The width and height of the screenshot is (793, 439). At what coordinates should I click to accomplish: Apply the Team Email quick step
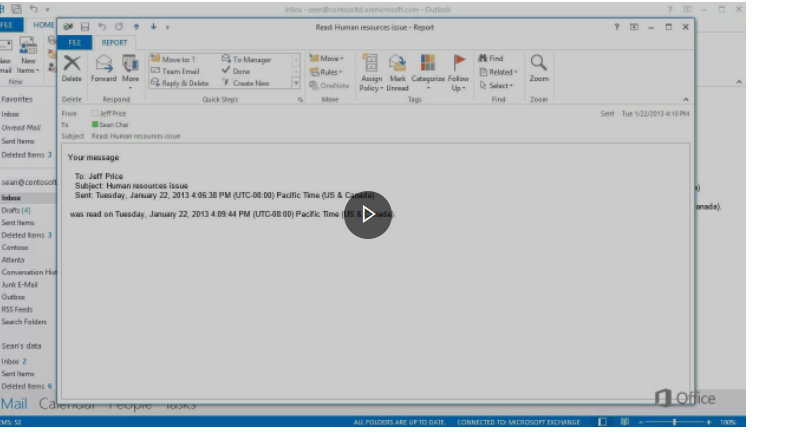(175, 71)
